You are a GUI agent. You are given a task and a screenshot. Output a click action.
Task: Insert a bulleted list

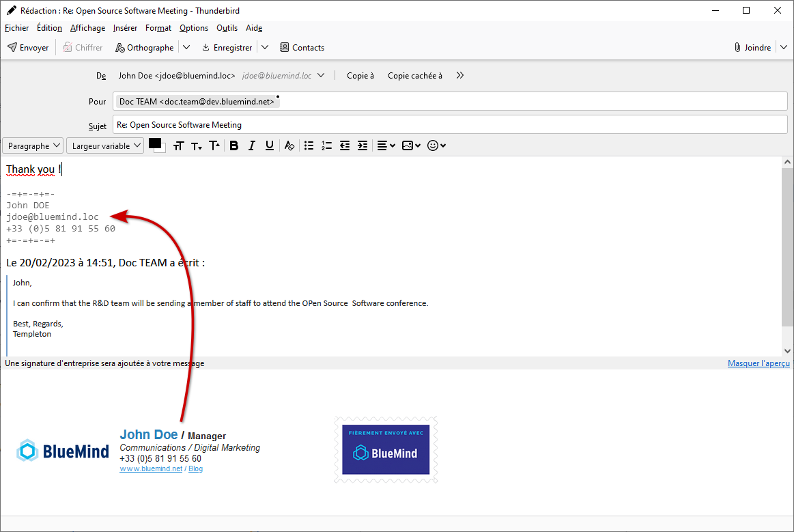tap(309, 145)
